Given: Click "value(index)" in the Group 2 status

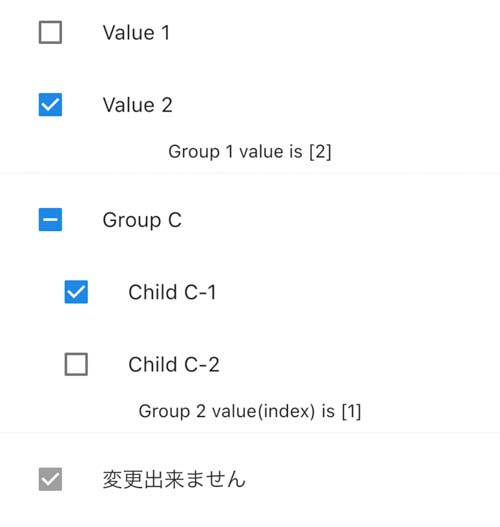Looking at the screenshot, I should coord(263,411).
